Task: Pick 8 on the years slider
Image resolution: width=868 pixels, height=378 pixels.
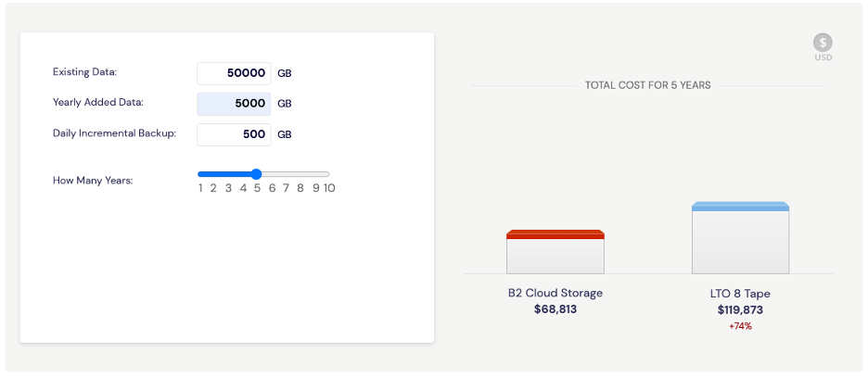Action: click(x=300, y=188)
